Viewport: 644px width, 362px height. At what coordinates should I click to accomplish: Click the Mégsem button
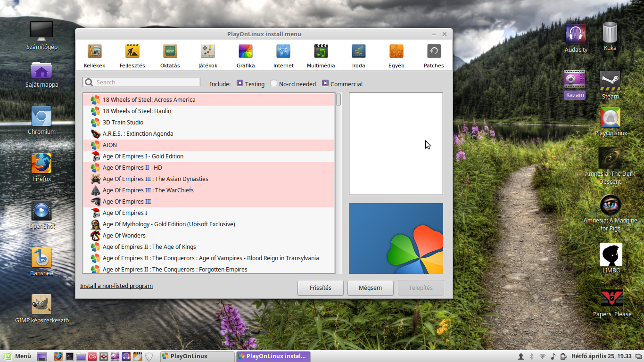pos(371,288)
